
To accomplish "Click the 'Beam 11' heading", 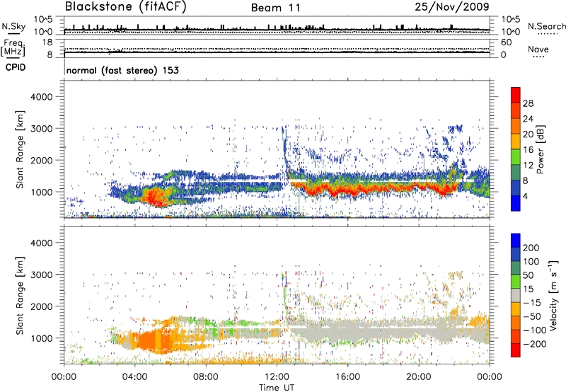I will pos(276,8).
